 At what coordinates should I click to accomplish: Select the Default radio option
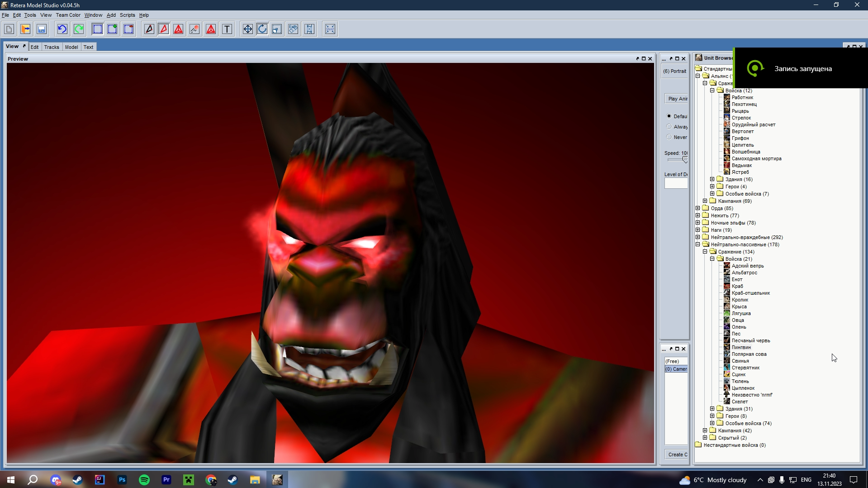point(669,116)
